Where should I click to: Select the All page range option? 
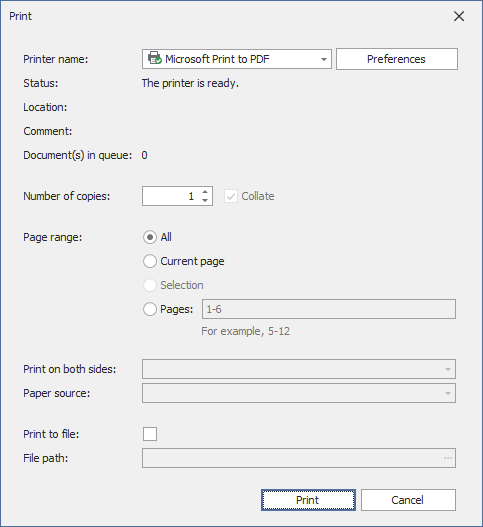[150, 237]
